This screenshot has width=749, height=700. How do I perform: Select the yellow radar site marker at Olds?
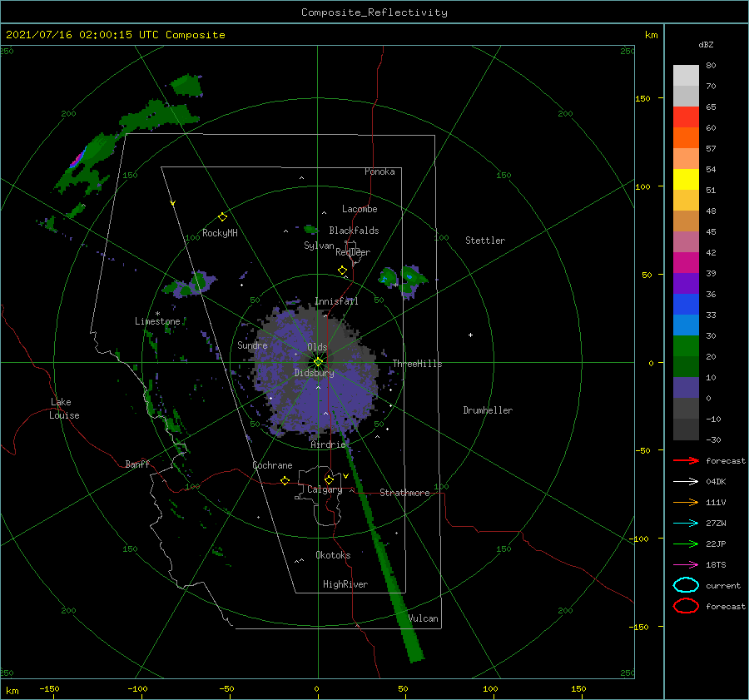click(318, 362)
